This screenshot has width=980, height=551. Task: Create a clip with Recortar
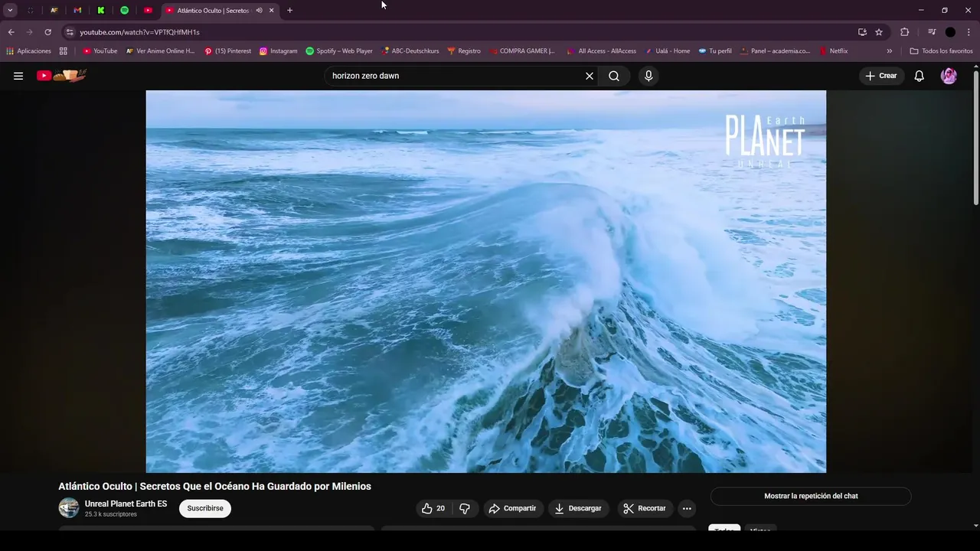(x=645, y=508)
